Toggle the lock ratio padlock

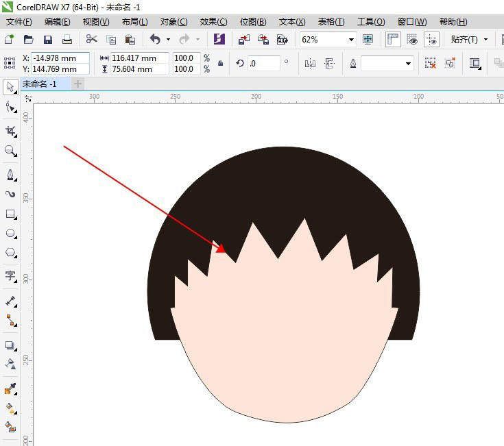click(219, 64)
